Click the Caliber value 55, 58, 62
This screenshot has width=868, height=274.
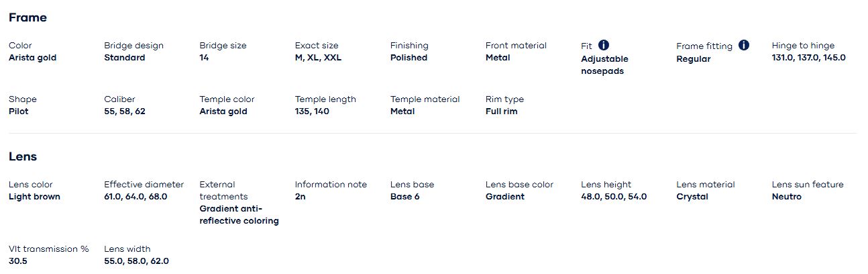[124, 111]
